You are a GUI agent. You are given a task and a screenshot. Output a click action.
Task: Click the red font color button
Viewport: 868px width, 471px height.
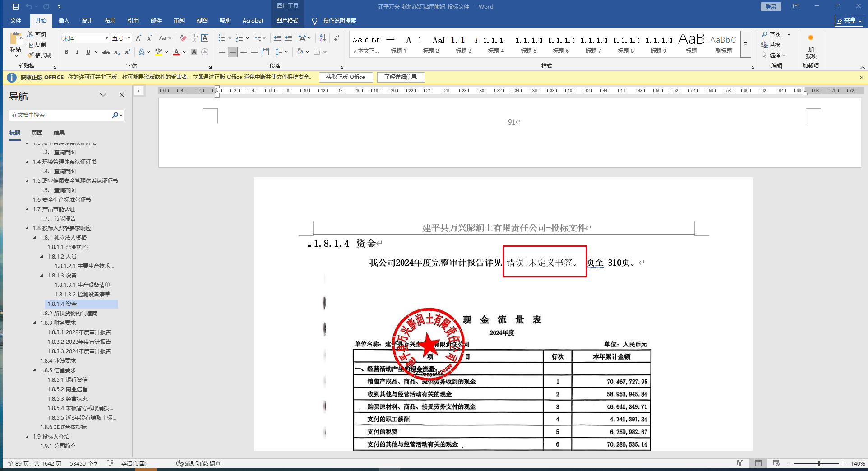coord(176,52)
